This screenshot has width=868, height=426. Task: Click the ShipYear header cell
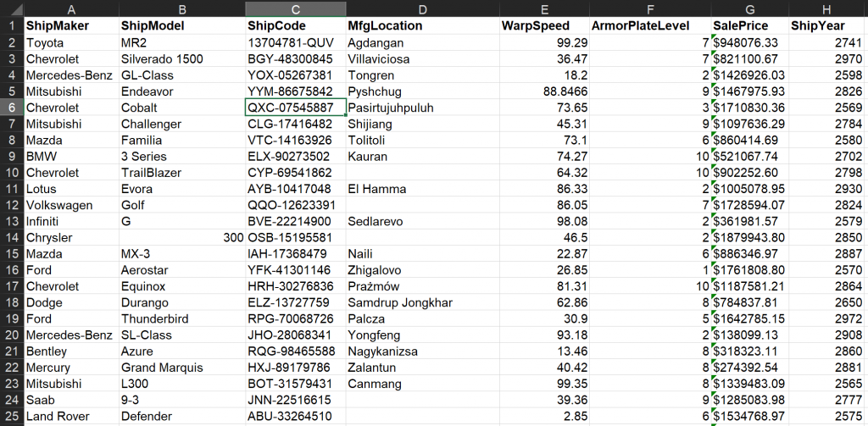point(826,26)
